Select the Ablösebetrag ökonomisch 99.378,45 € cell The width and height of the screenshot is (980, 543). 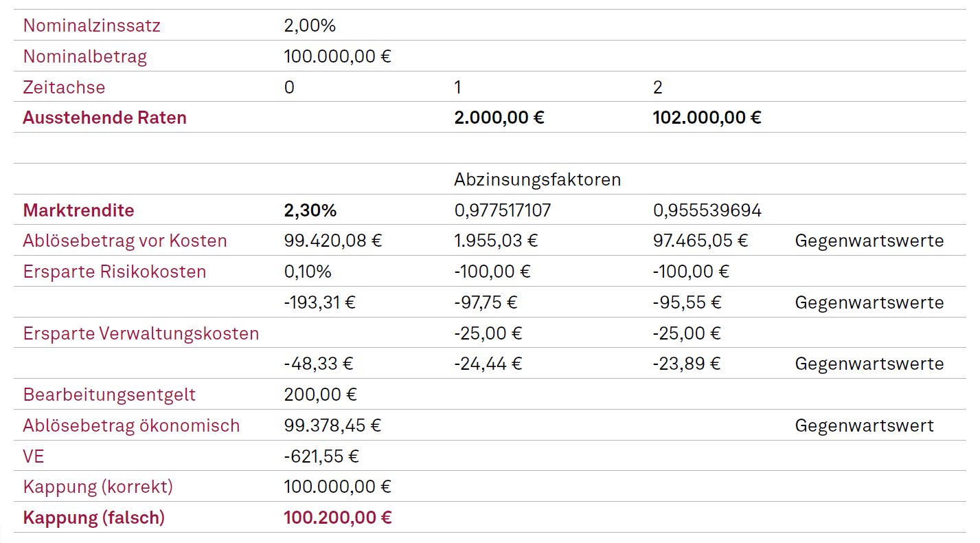(332, 425)
